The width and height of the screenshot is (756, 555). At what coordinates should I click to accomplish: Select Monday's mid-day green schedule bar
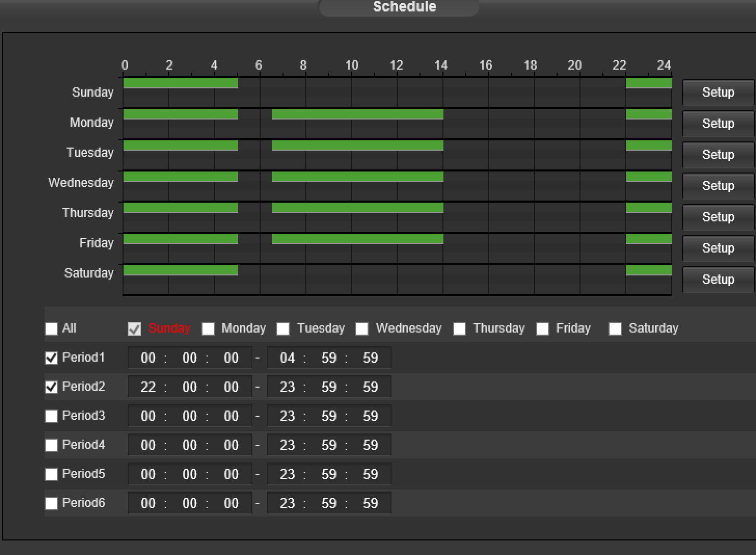click(358, 114)
